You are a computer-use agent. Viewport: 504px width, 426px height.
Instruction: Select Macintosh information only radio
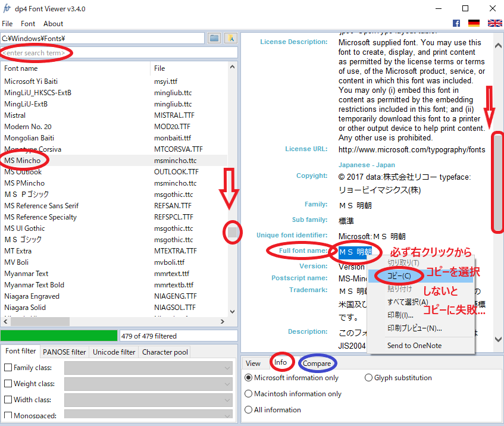tap(249, 393)
